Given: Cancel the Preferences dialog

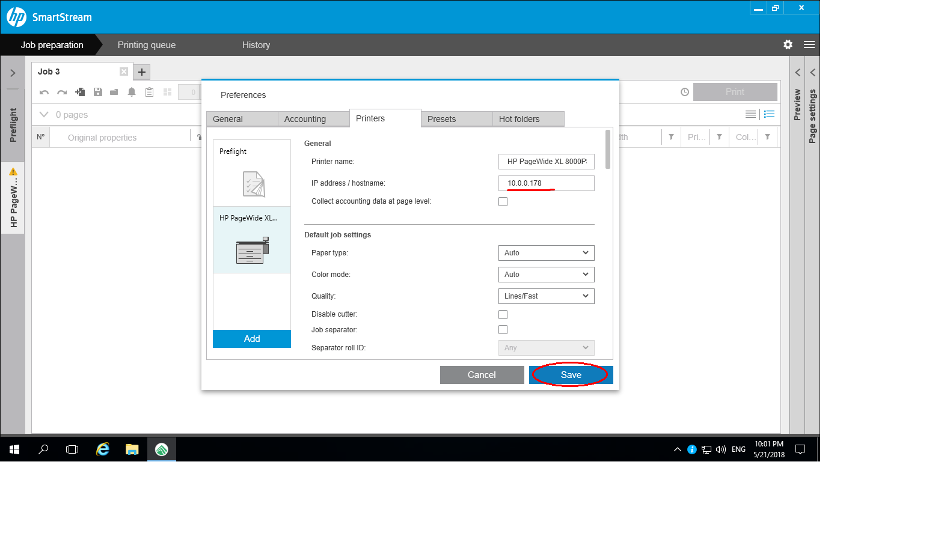Looking at the screenshot, I should tap(482, 375).
